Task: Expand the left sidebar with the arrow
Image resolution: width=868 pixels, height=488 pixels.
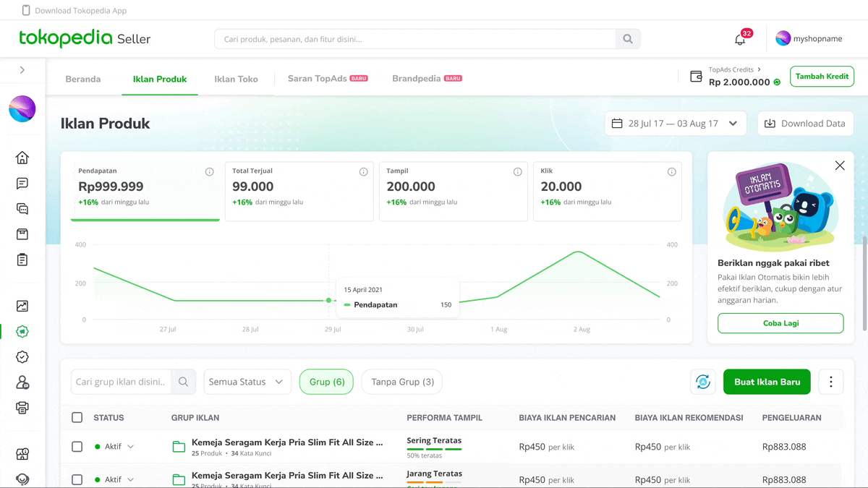Action: pos(22,70)
